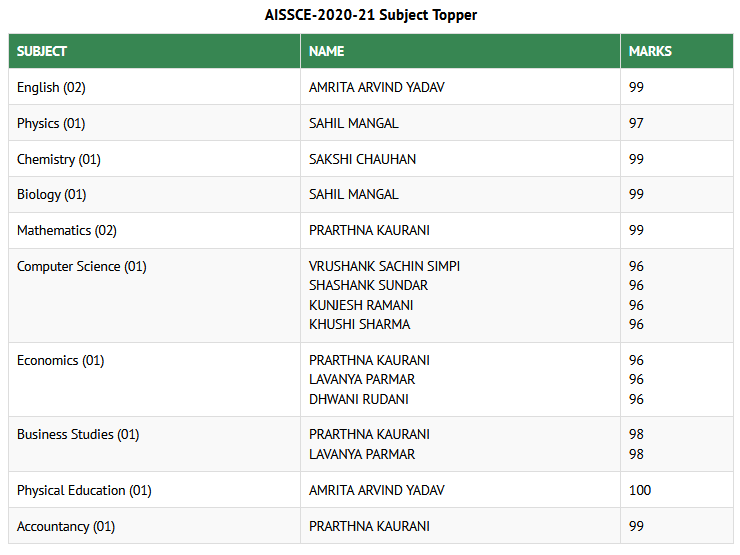This screenshot has height=555, width=740.
Task: Click the Accountancy (01) subject cell
Action: [x=66, y=526]
